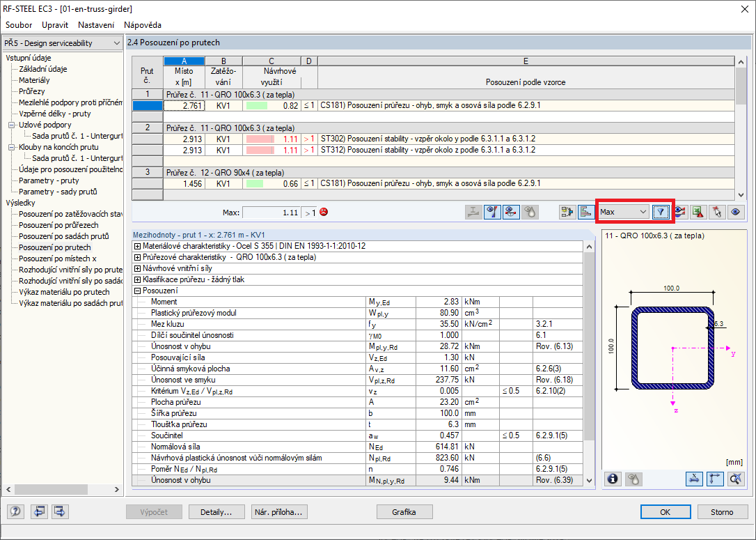Open the Max filter dropdown
This screenshot has width=756, height=540.
624,212
